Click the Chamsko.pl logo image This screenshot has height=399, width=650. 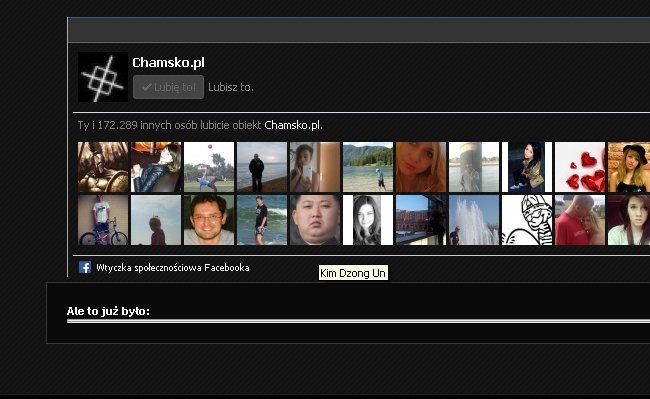click(x=103, y=77)
